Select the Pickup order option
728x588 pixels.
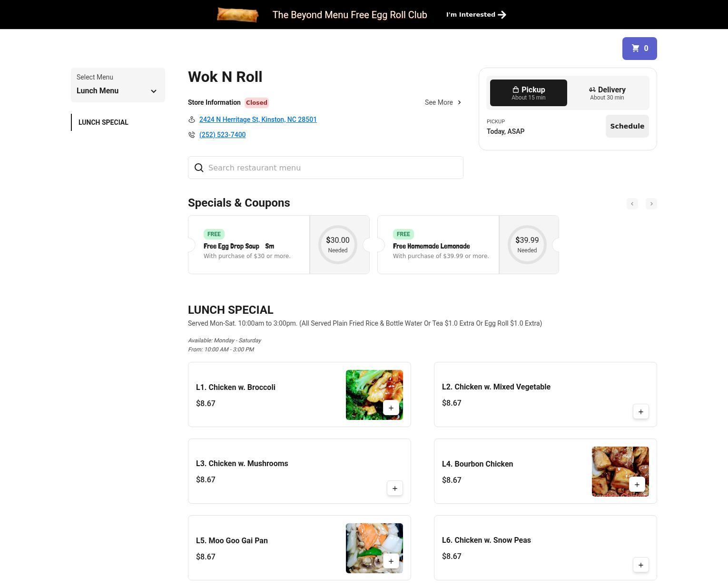(x=529, y=93)
